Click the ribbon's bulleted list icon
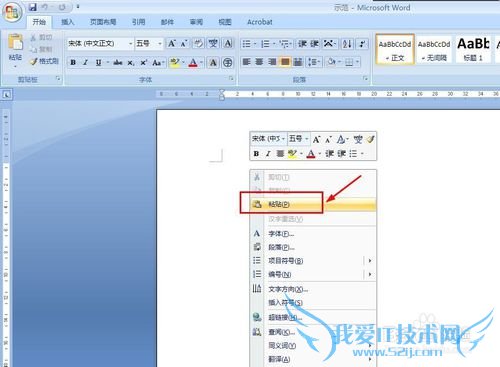Screen dimensions: 500x367 (x=247, y=44)
